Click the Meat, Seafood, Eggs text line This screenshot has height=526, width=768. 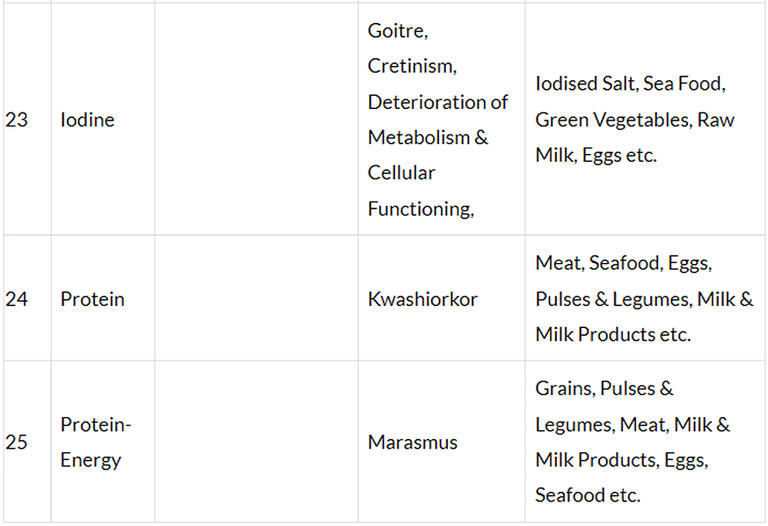pos(623,263)
